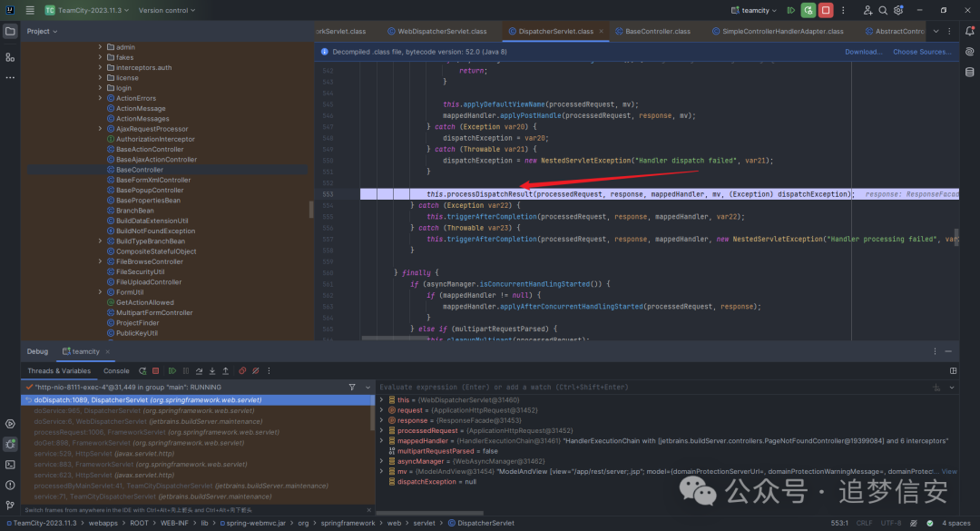Expand the mappedHandler variable node
980x531 pixels.
point(382,440)
